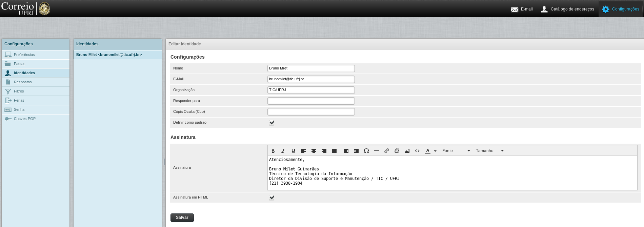This screenshot has height=227, width=644.
Task: Apply text color with the A swatch
Action: 428,151
